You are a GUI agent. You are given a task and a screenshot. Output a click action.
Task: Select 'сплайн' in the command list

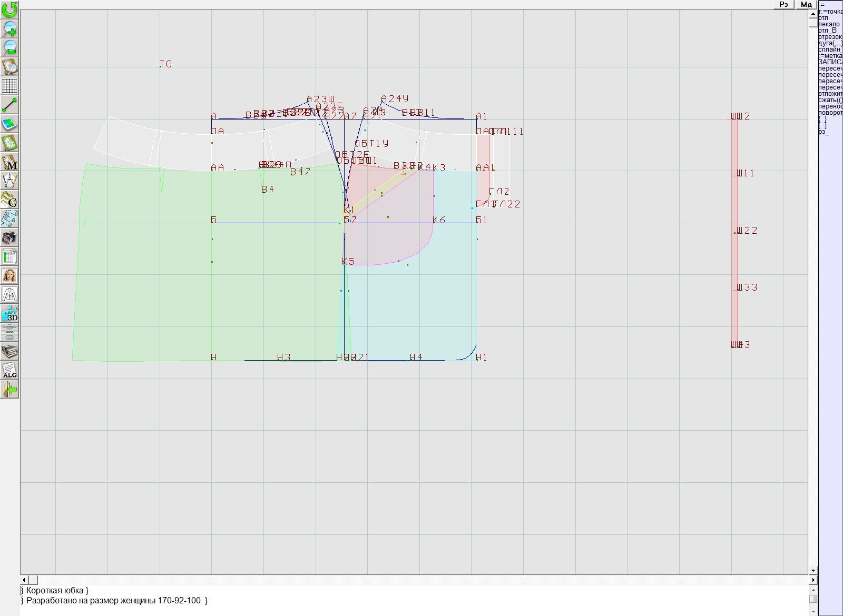[x=830, y=49]
